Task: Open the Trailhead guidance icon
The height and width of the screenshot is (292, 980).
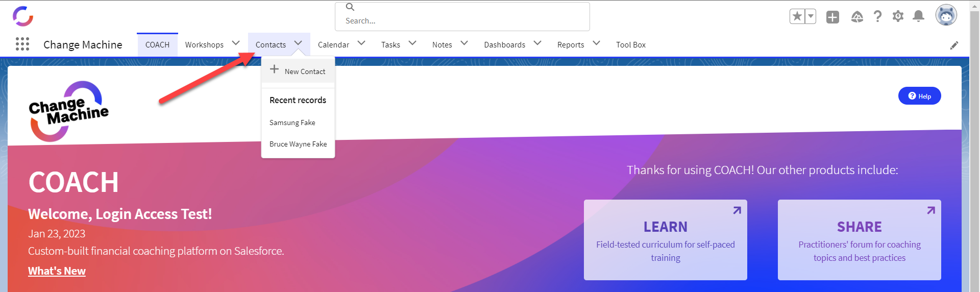Action: tap(857, 17)
